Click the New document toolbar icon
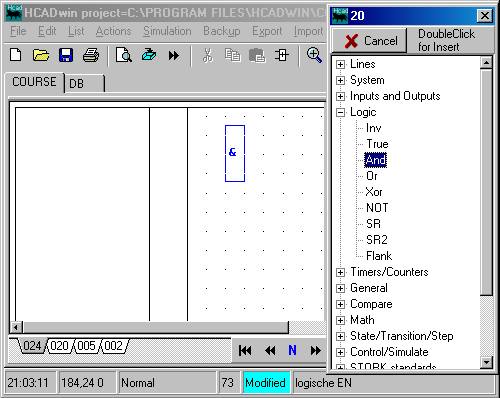 (x=16, y=55)
